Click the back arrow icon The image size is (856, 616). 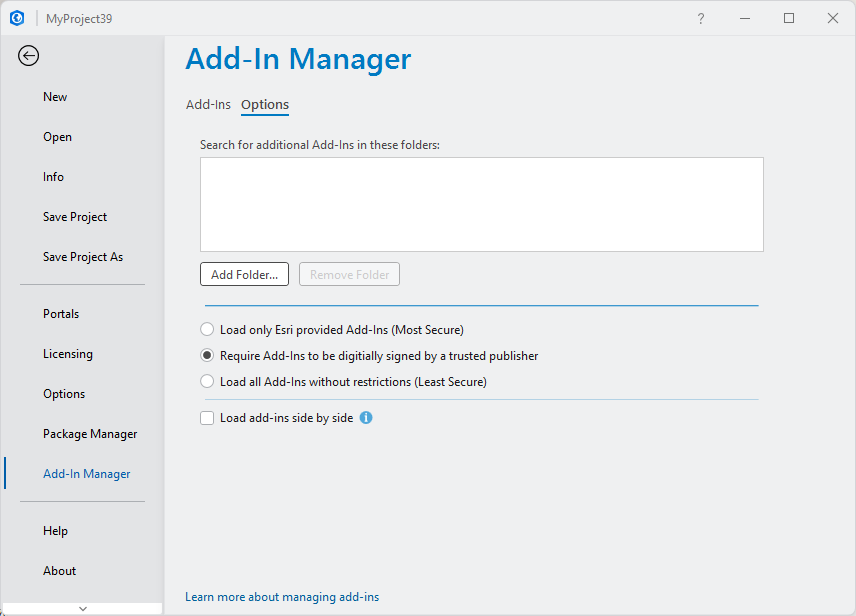pyautogui.click(x=28, y=56)
